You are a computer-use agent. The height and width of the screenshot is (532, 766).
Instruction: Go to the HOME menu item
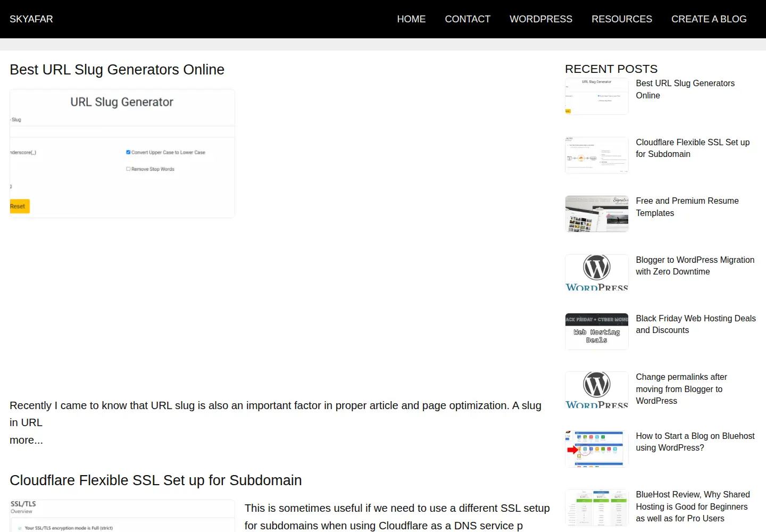pos(411,19)
